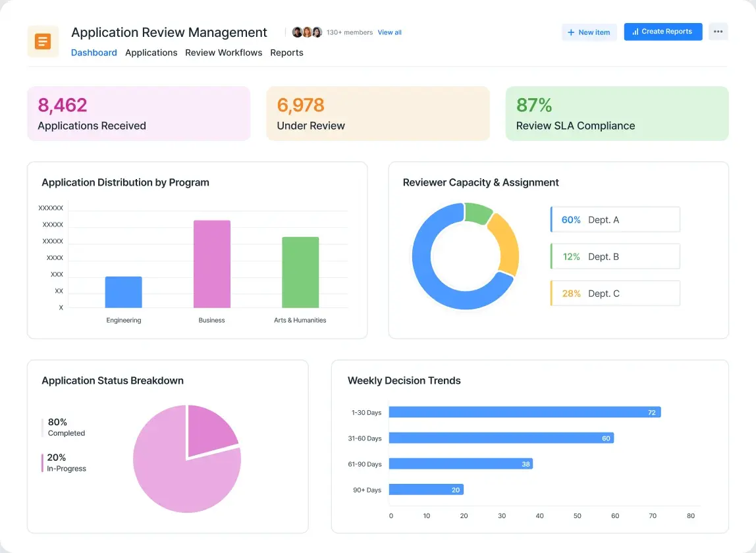
Task: Go to the Review Workflows tab
Action: tap(223, 53)
